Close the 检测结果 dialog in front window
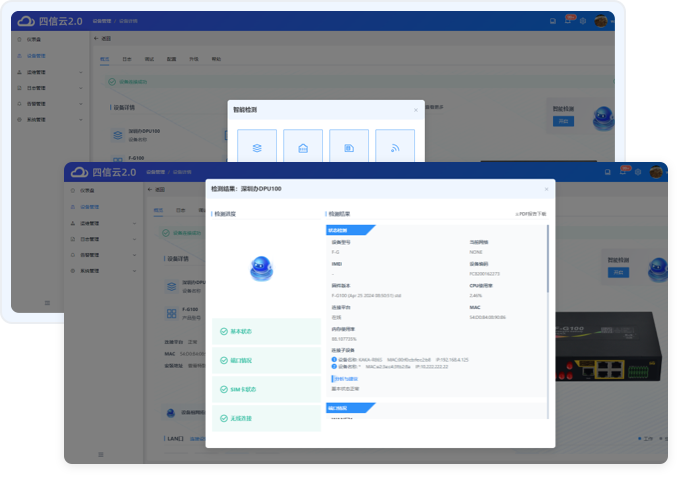The image size is (685, 481). 546,189
